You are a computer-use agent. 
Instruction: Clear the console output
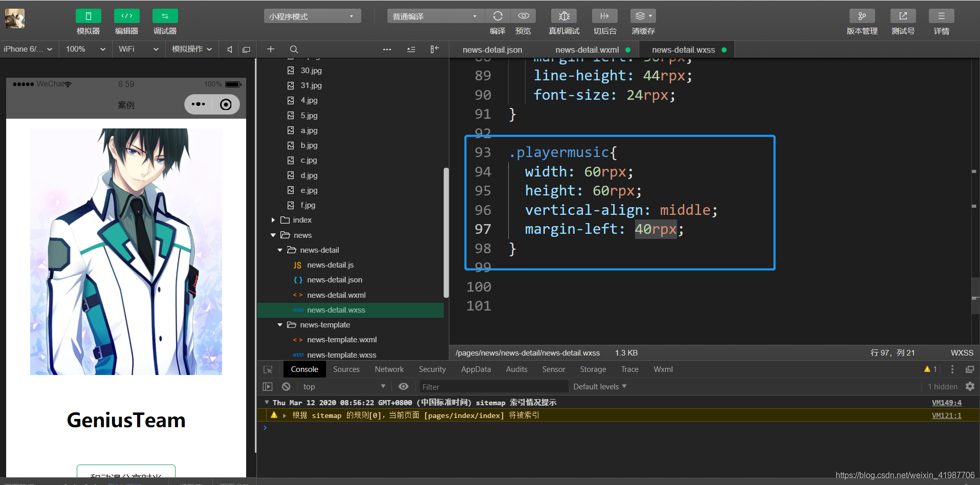pyautogui.click(x=286, y=387)
